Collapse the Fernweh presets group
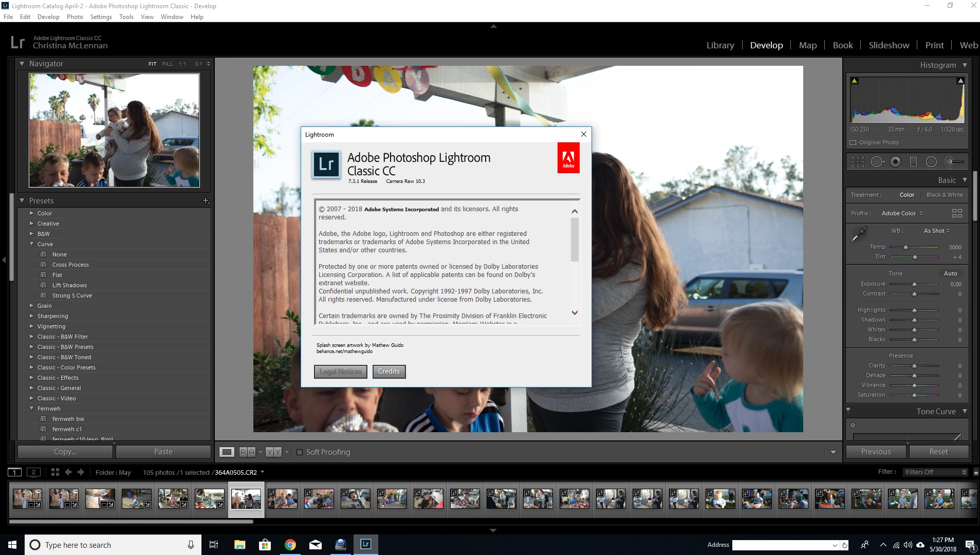 31,409
